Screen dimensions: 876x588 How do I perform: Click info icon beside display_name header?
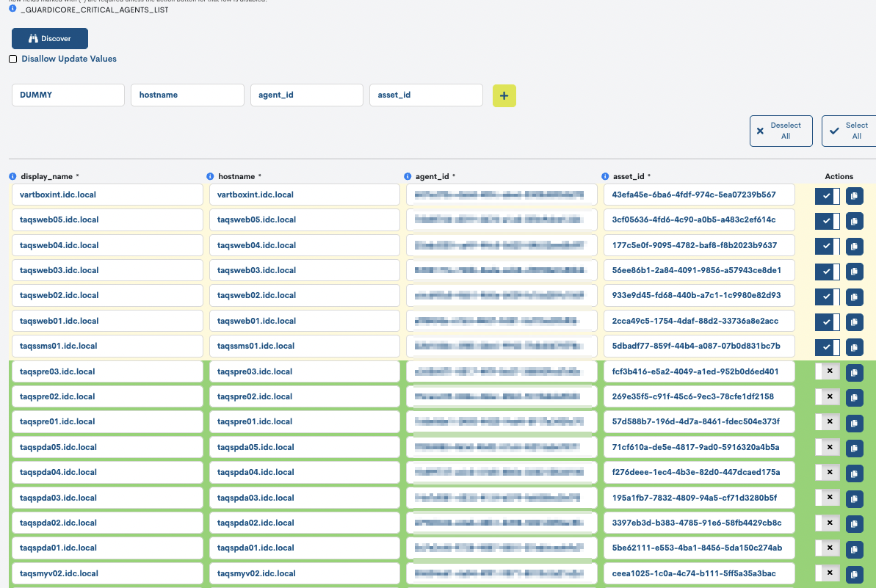pos(13,177)
